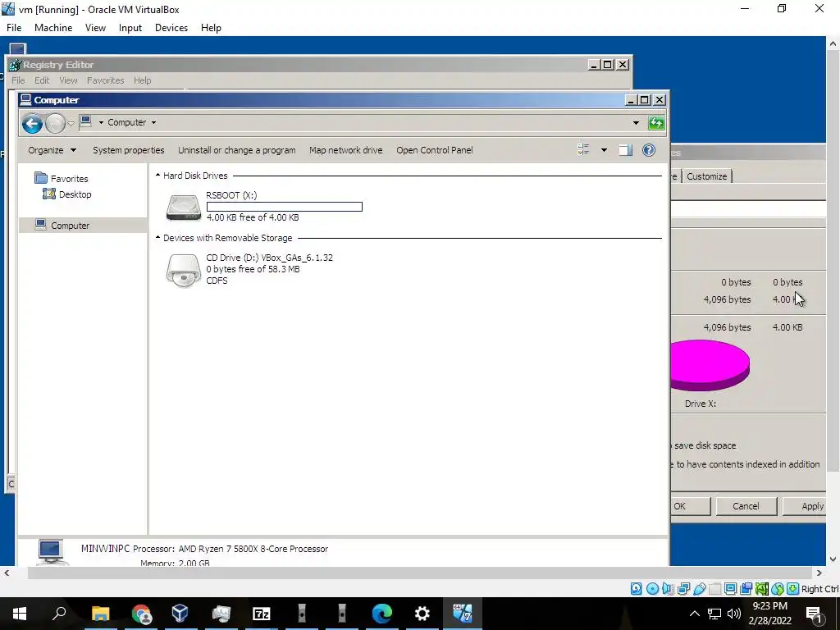Open the Help question mark icon

[649, 150]
